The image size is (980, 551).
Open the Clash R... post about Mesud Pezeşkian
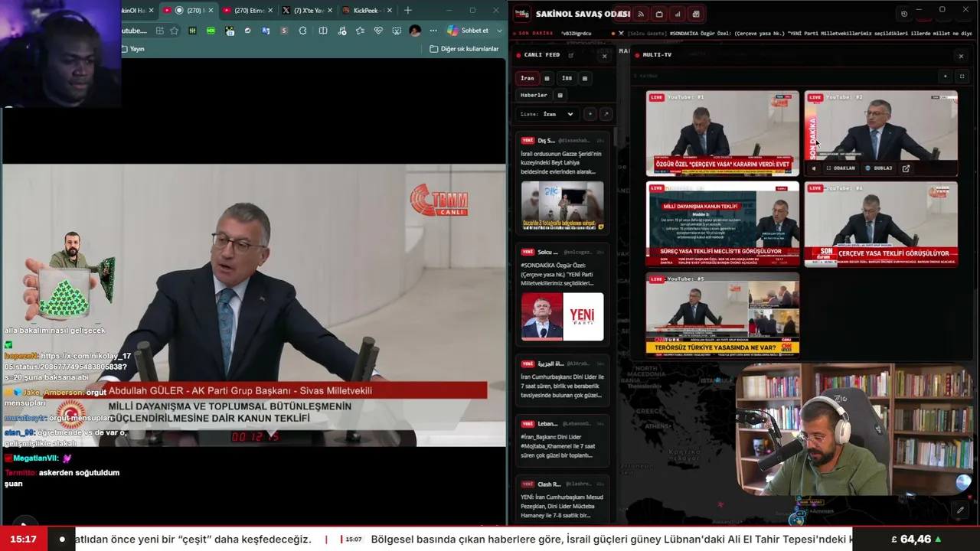pyautogui.click(x=562, y=500)
